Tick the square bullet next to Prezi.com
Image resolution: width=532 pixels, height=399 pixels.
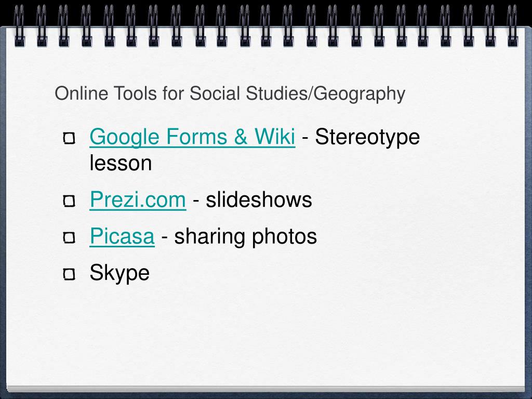coord(69,201)
